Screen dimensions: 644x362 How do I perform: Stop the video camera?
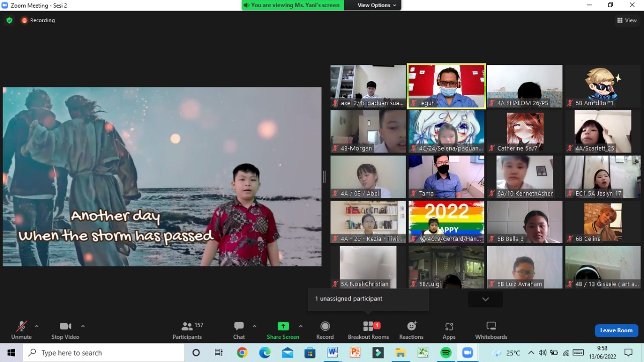65,330
